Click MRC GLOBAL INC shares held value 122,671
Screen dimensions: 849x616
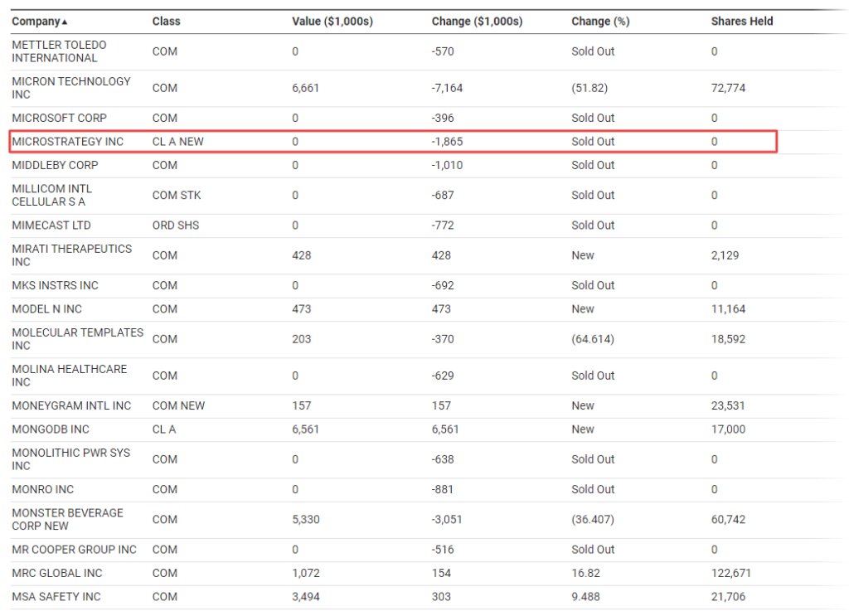(730, 573)
